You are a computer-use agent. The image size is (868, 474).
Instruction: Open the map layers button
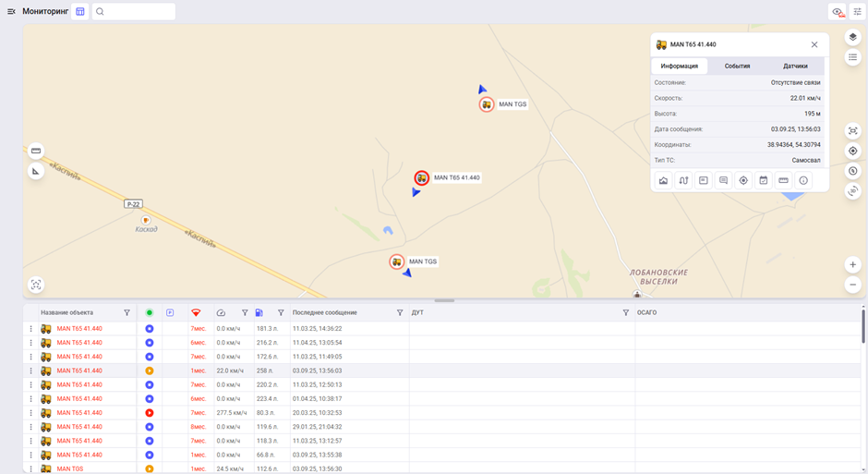point(852,38)
